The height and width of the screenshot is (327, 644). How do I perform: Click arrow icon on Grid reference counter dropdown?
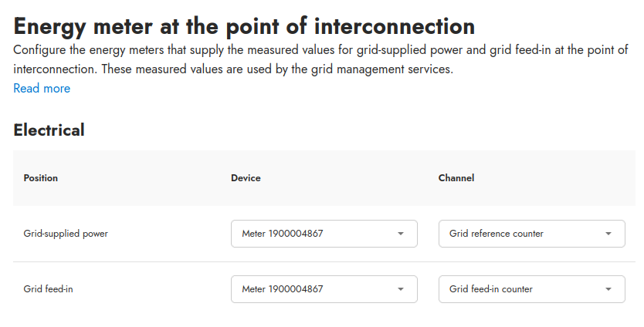608,234
